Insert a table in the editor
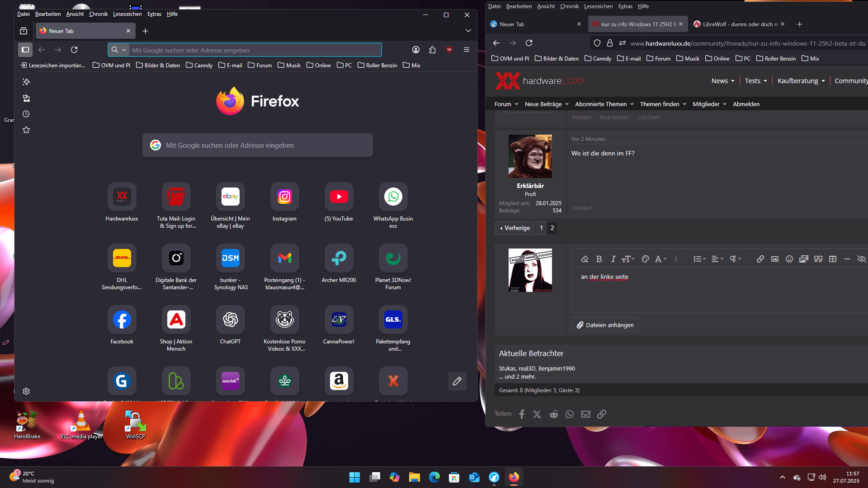Viewport: 868px width, 488px height. coord(832,259)
